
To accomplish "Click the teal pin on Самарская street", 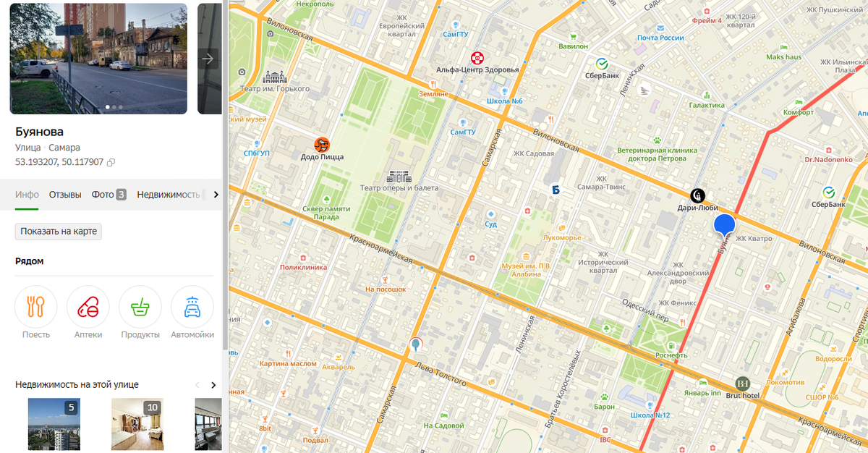I will pos(415,345).
